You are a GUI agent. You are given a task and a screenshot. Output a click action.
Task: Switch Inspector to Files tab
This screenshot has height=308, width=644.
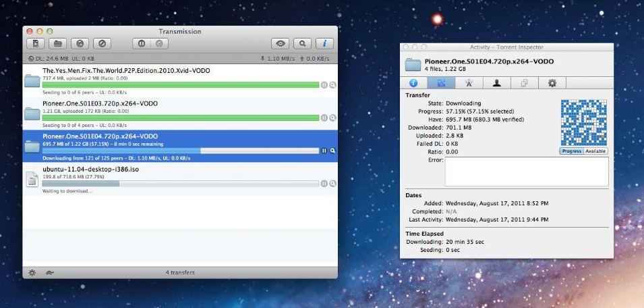click(525, 82)
